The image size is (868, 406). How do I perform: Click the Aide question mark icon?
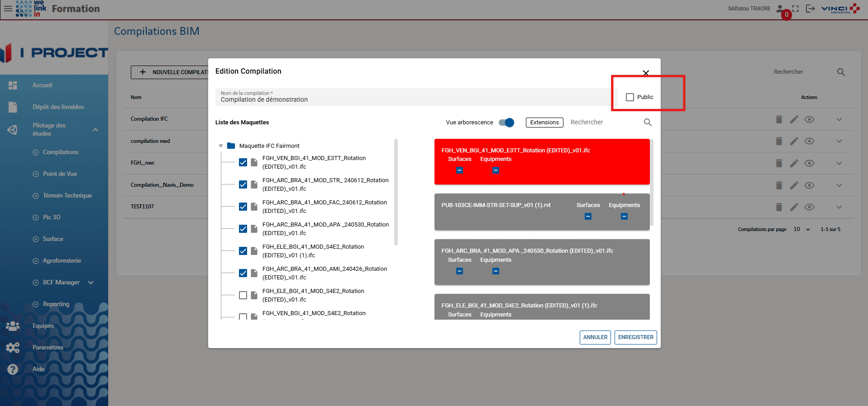[x=13, y=369]
